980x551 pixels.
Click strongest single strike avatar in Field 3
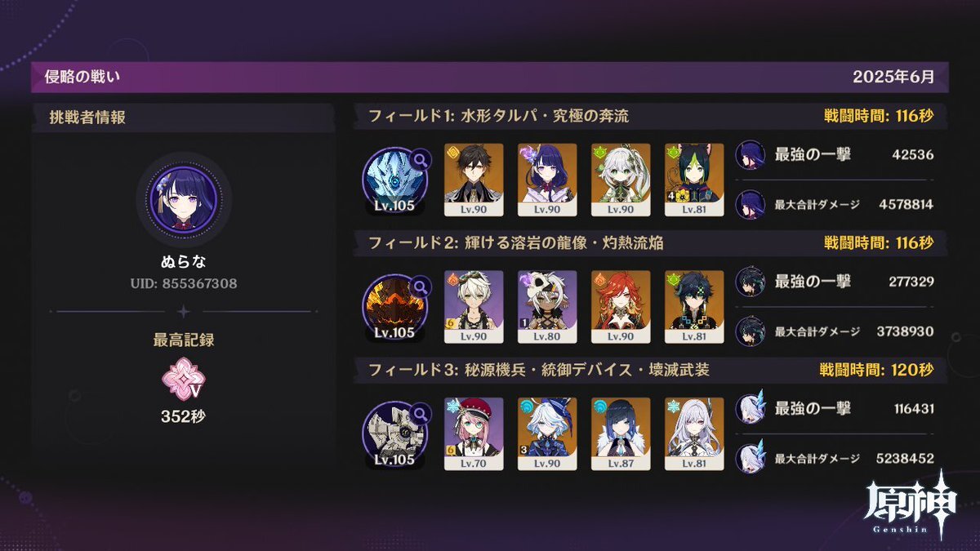click(x=750, y=408)
